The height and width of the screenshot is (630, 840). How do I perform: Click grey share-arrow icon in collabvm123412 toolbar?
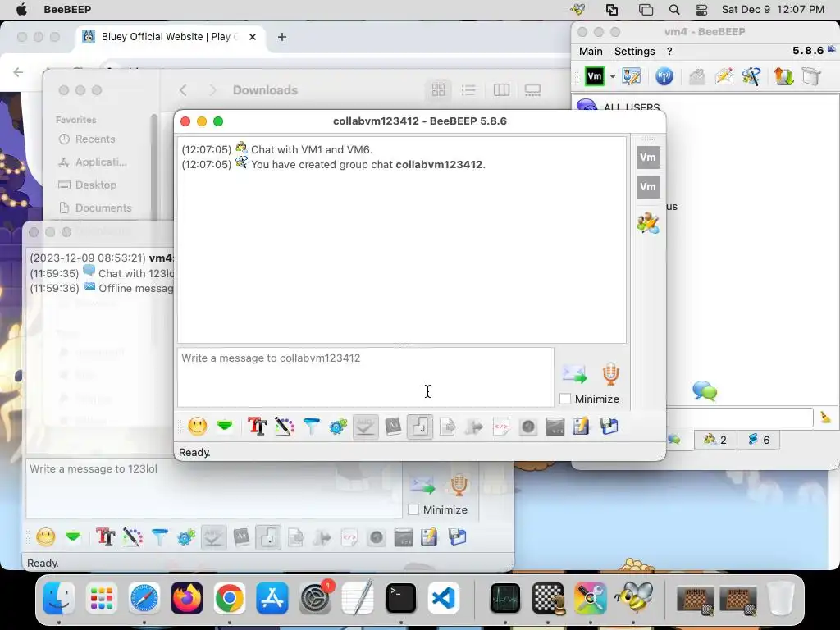tap(474, 427)
